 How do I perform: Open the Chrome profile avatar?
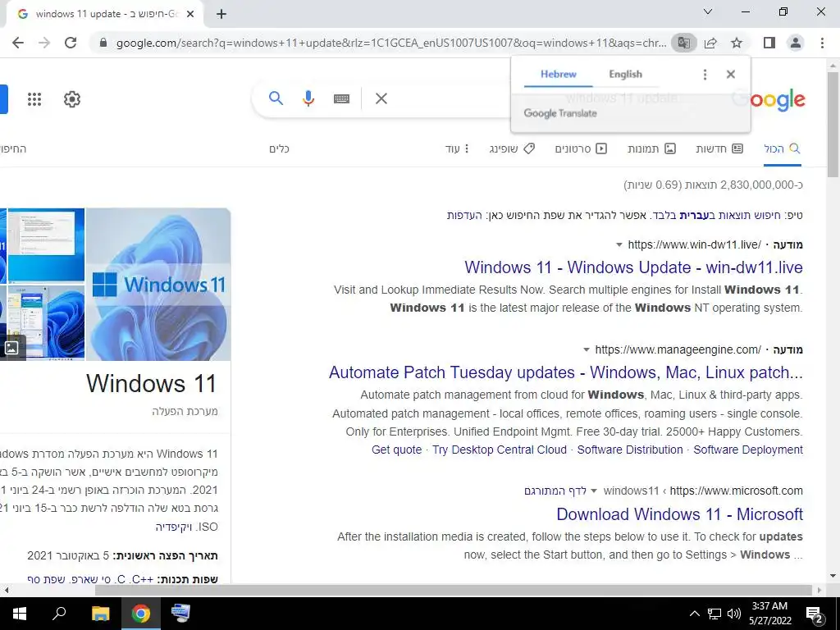[796, 43]
